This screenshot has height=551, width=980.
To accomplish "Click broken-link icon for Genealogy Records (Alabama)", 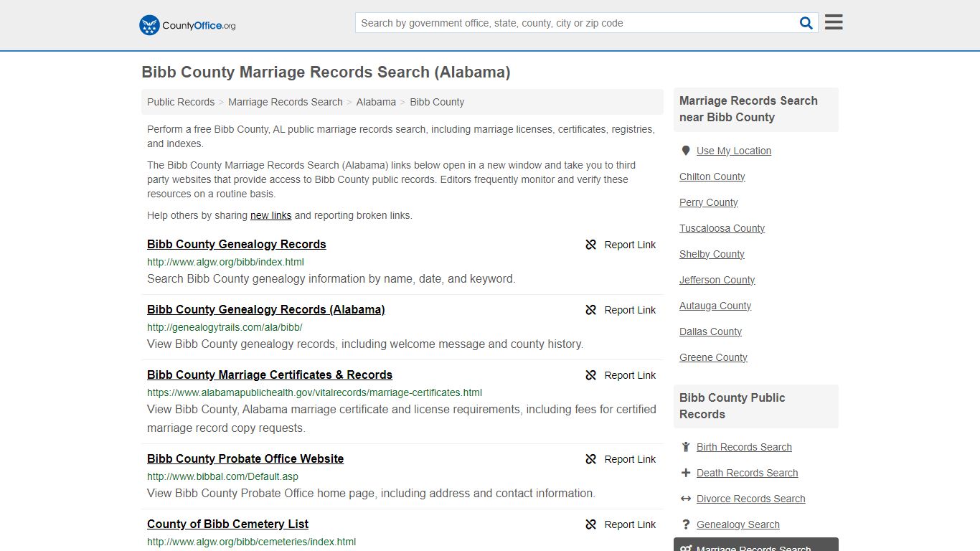I will [591, 310].
